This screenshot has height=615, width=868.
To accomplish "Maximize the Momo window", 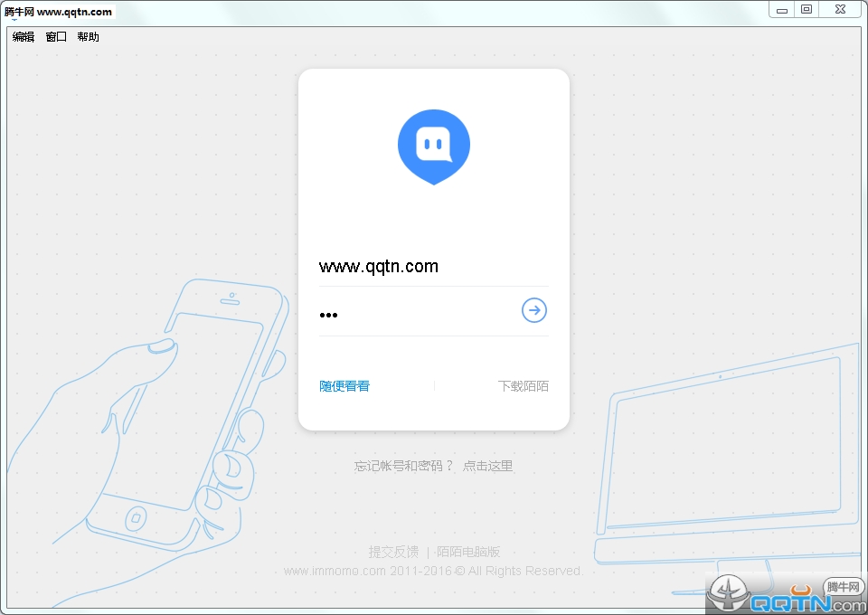I will click(807, 10).
